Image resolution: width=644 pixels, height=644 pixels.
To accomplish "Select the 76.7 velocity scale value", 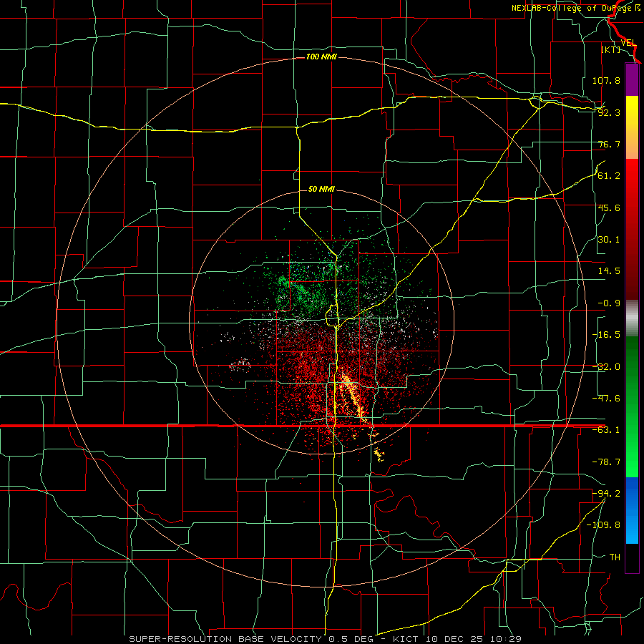I will pos(609,144).
